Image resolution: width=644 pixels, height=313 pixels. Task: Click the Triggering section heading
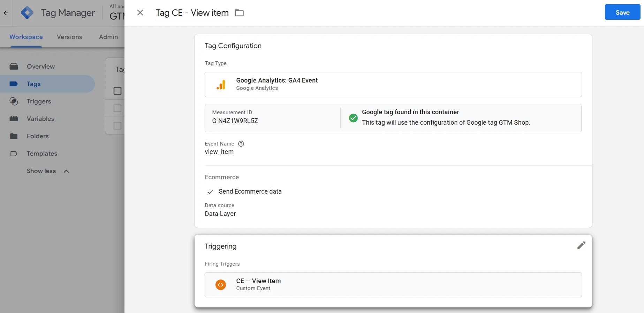[x=220, y=246]
